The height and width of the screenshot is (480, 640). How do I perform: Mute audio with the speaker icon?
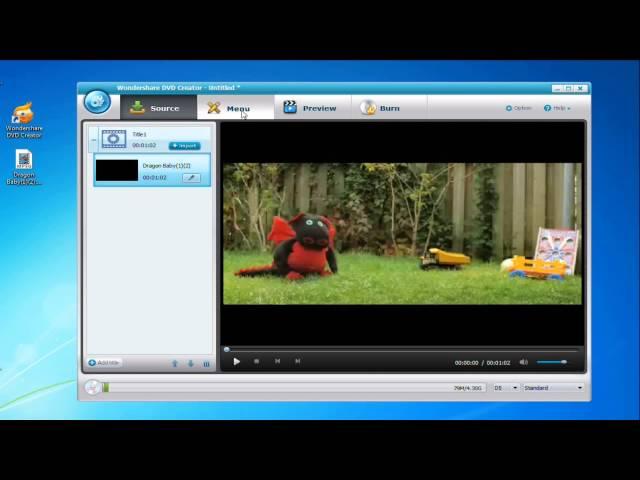524,362
